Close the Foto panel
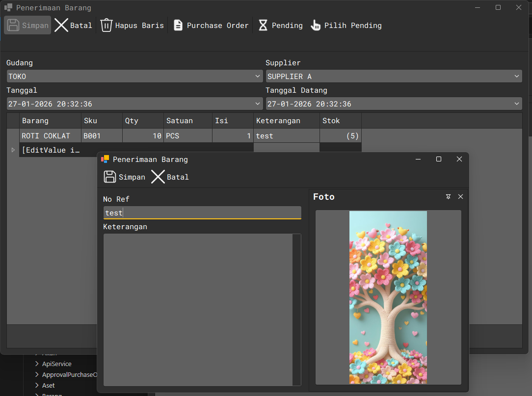Image resolution: width=532 pixels, height=396 pixels. pyautogui.click(x=460, y=197)
